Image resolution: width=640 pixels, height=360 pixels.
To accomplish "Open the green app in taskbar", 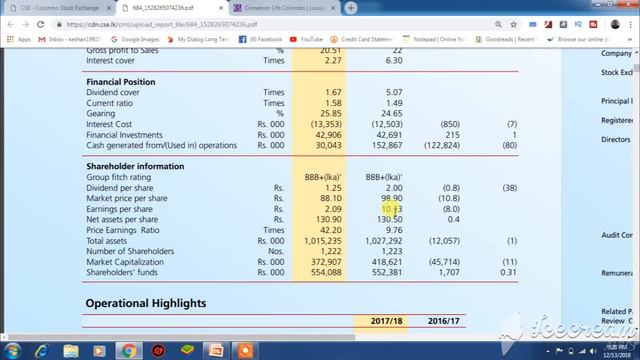I will click(187, 351).
